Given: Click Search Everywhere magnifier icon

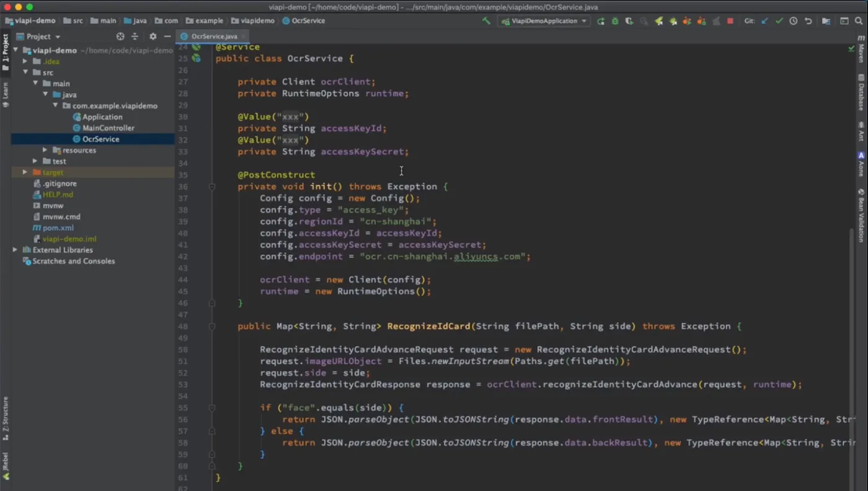Looking at the screenshot, I should pos(859,20).
